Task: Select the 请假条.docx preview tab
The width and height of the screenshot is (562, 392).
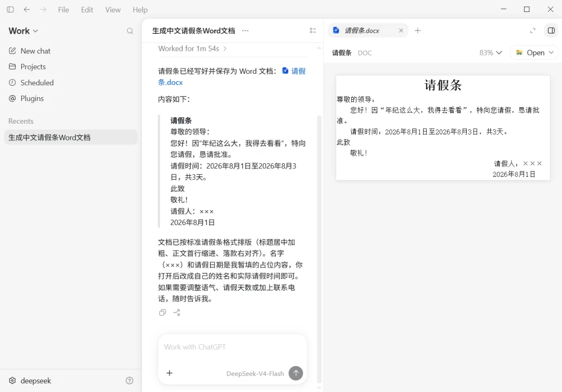Action: pyautogui.click(x=367, y=31)
